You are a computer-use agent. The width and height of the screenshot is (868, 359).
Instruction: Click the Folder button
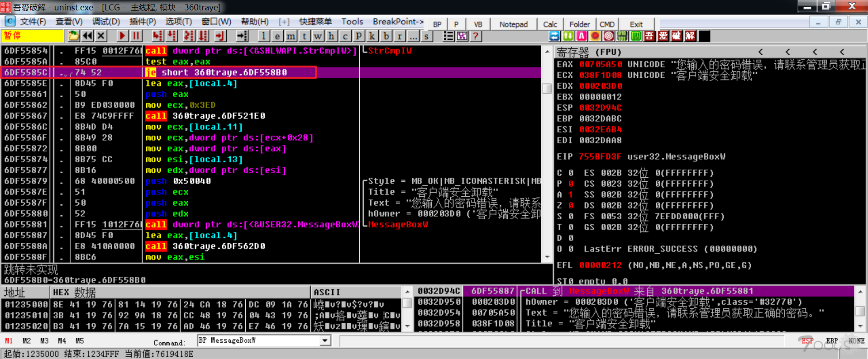579,24
